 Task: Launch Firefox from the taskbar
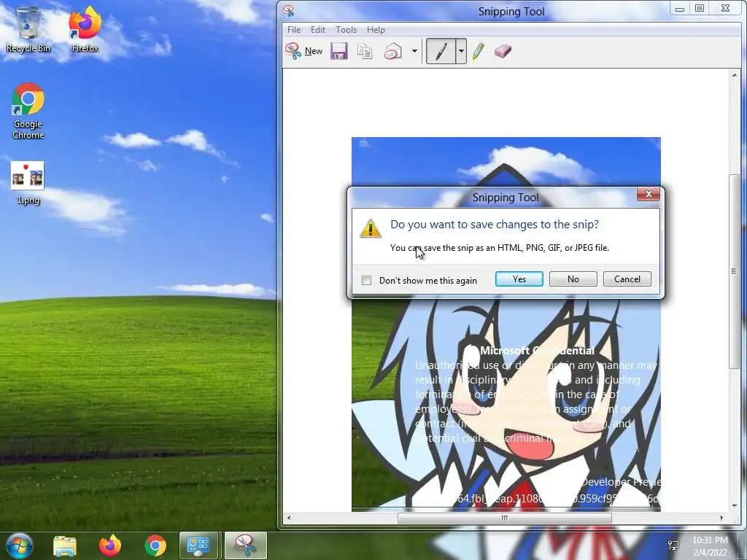110,545
